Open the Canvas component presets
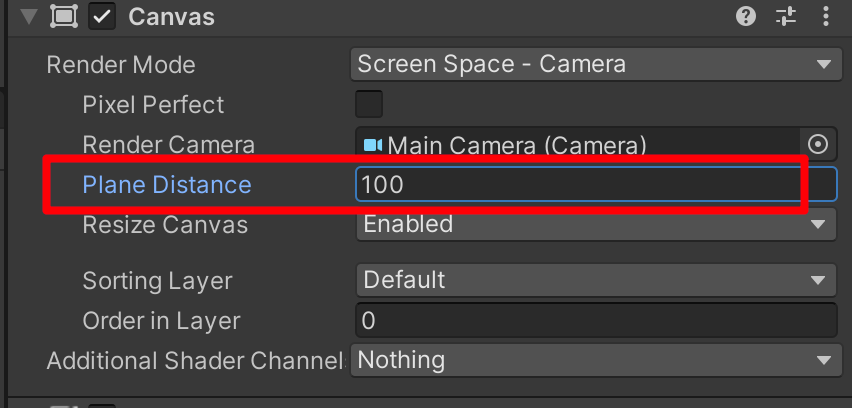The image size is (852, 408). coord(786,17)
